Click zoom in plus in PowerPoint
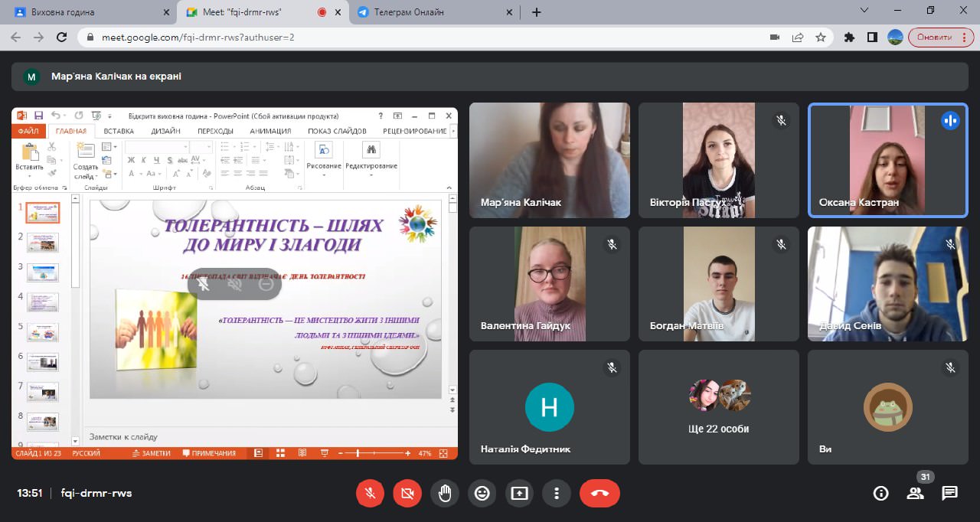980x522 pixels. tap(407, 453)
